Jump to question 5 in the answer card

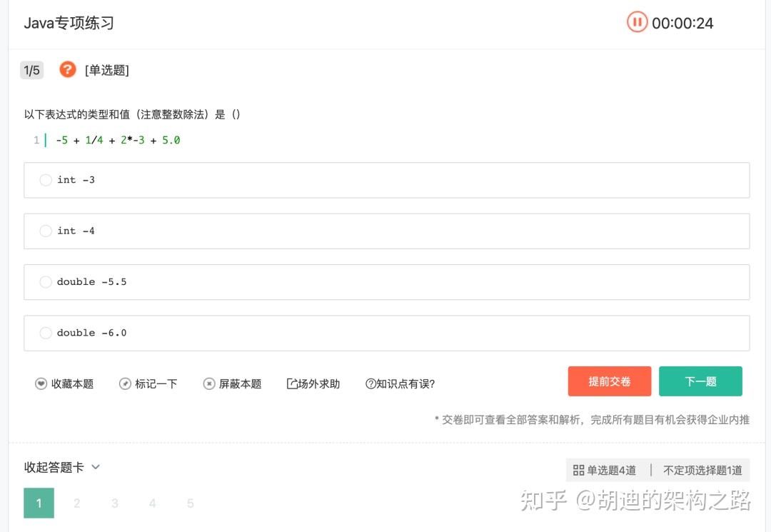tap(190, 503)
